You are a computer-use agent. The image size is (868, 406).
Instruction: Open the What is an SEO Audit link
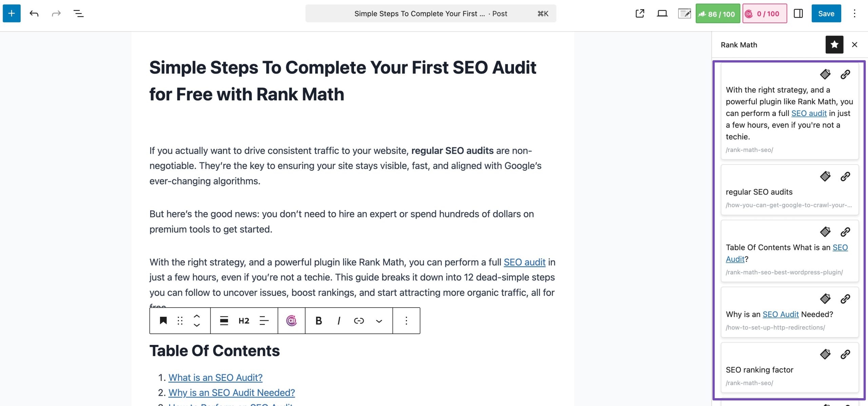(x=216, y=377)
